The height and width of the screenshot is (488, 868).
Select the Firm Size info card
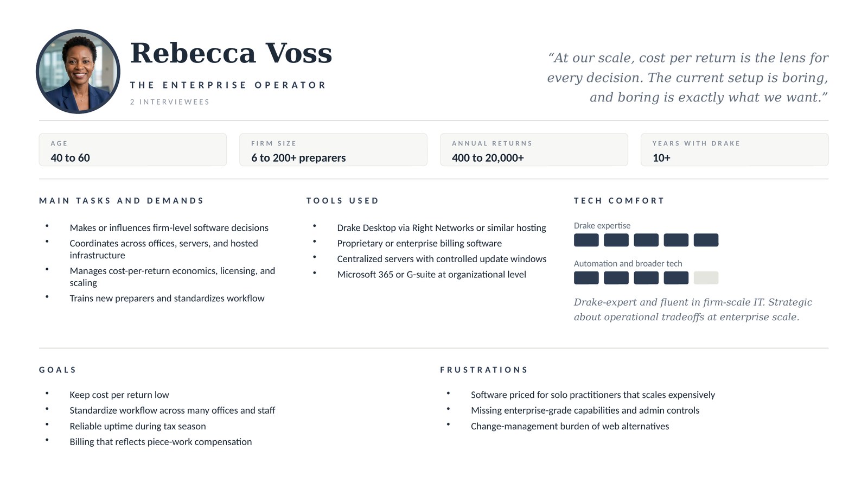(x=333, y=150)
